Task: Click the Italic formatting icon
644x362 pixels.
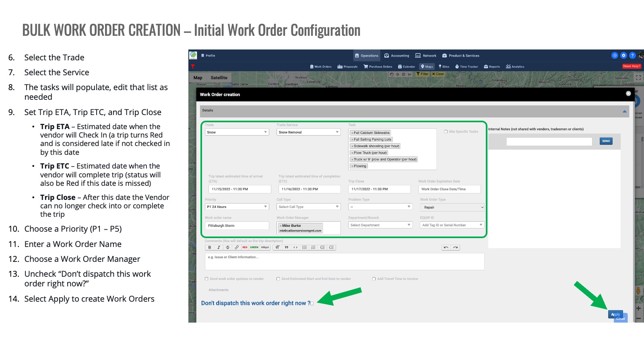Action: tap(219, 247)
